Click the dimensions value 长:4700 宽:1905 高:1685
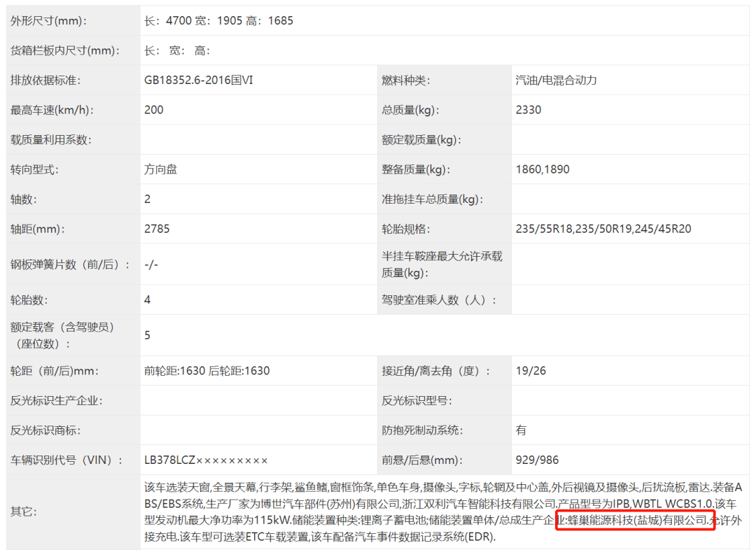The height and width of the screenshot is (550, 756). tap(218, 21)
